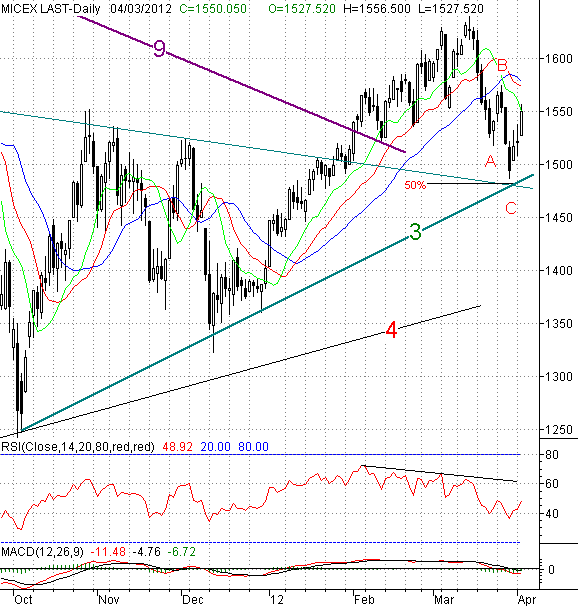Viewport: 578px width, 608px height.
Task: Select the low value L=1527.520
Action: (451, 9)
